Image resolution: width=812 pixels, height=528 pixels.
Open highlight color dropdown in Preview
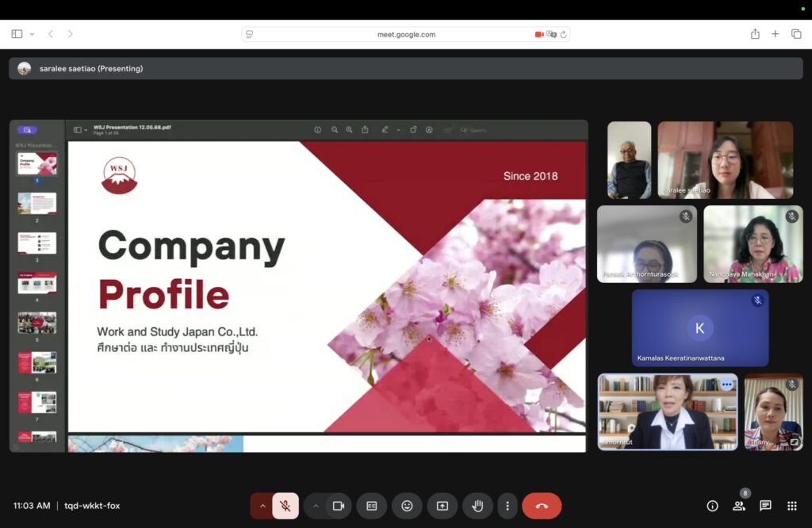[398, 131]
